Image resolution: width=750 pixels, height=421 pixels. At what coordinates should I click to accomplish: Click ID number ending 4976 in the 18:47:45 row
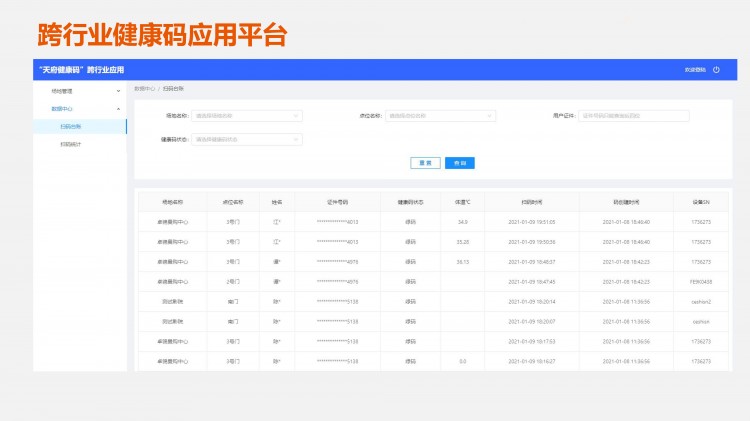pos(337,282)
